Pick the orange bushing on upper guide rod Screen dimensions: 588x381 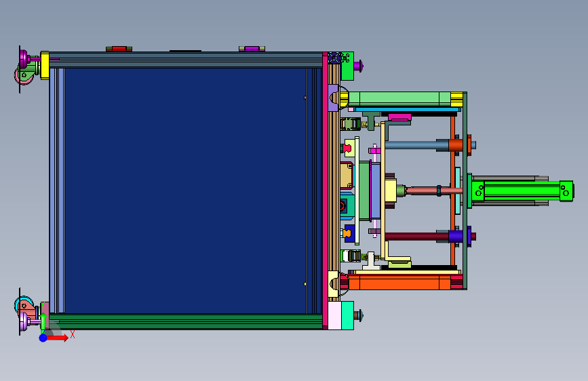(x=456, y=145)
